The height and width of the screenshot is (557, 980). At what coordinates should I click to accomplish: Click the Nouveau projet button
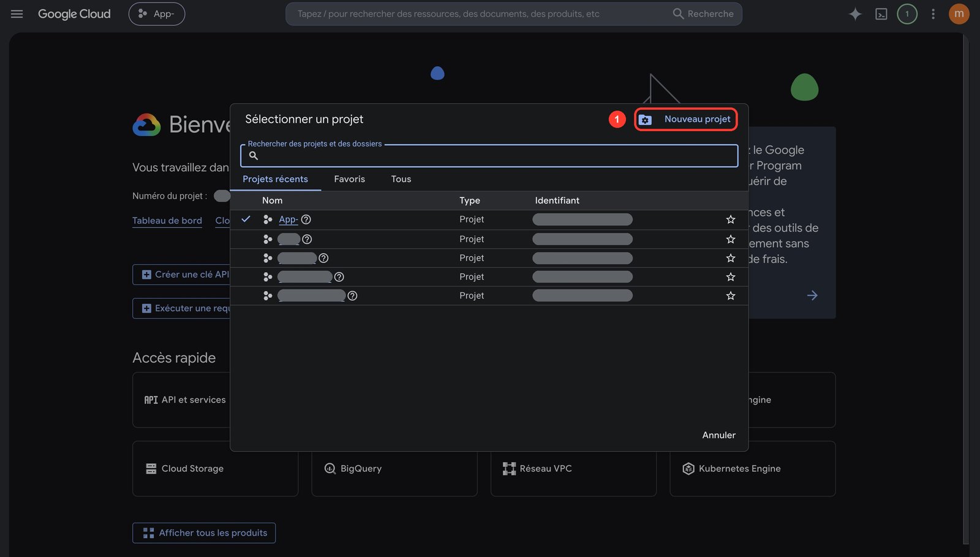click(685, 119)
